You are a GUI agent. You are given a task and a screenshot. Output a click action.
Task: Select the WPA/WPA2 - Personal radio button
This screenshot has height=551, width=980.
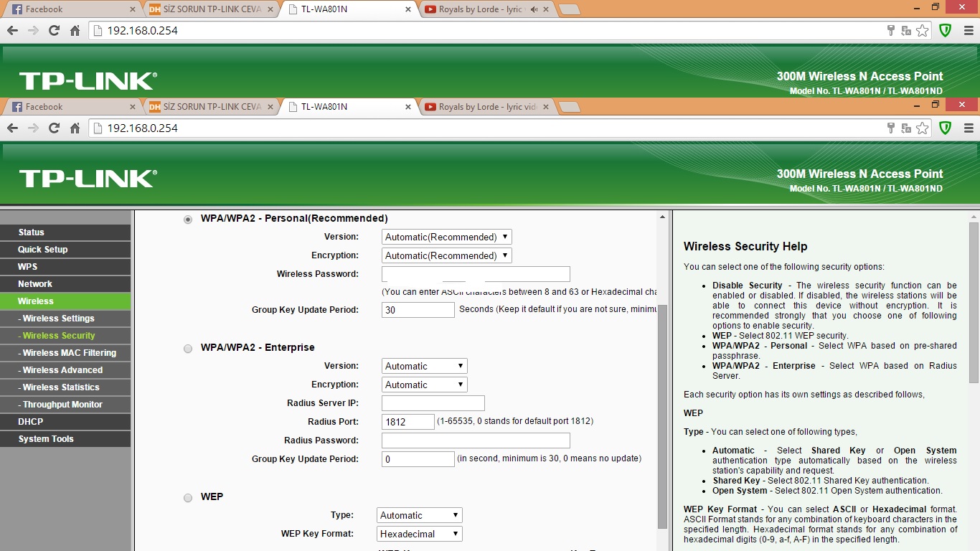(188, 219)
